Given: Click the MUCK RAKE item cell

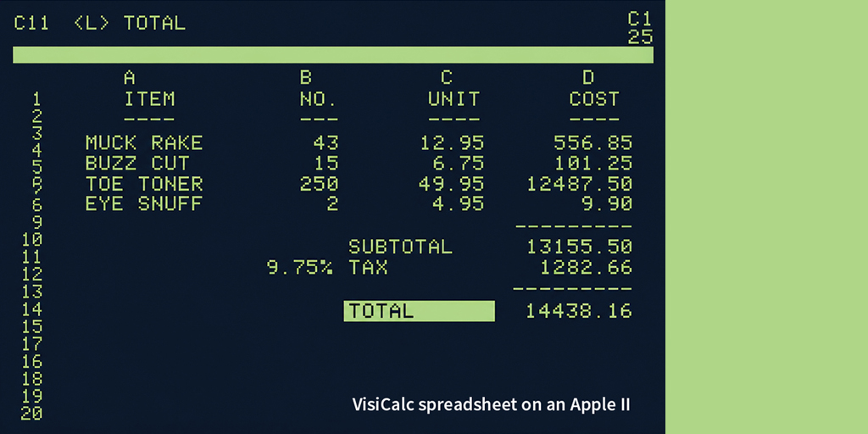Looking at the screenshot, I should click(144, 143).
